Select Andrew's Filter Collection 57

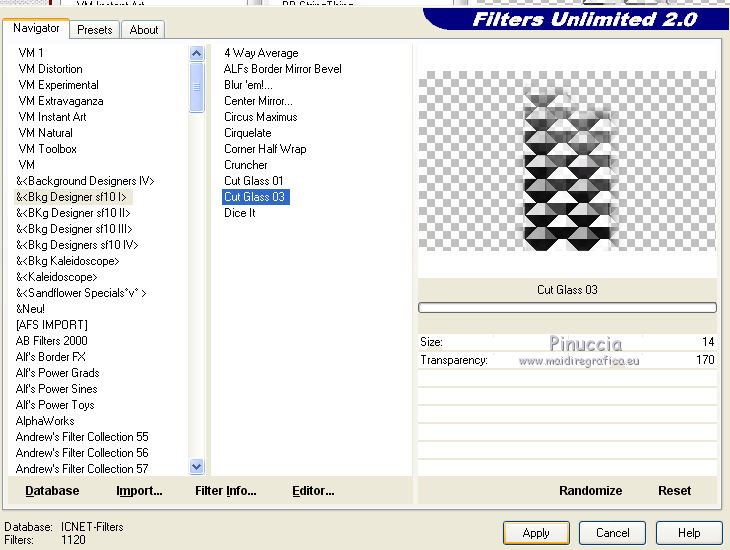click(x=82, y=469)
